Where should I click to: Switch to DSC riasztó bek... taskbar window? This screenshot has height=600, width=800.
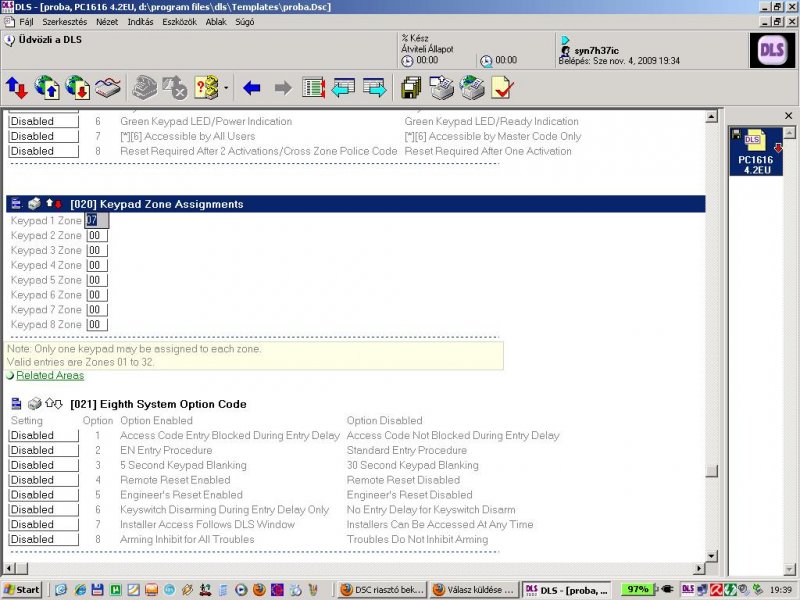point(382,590)
